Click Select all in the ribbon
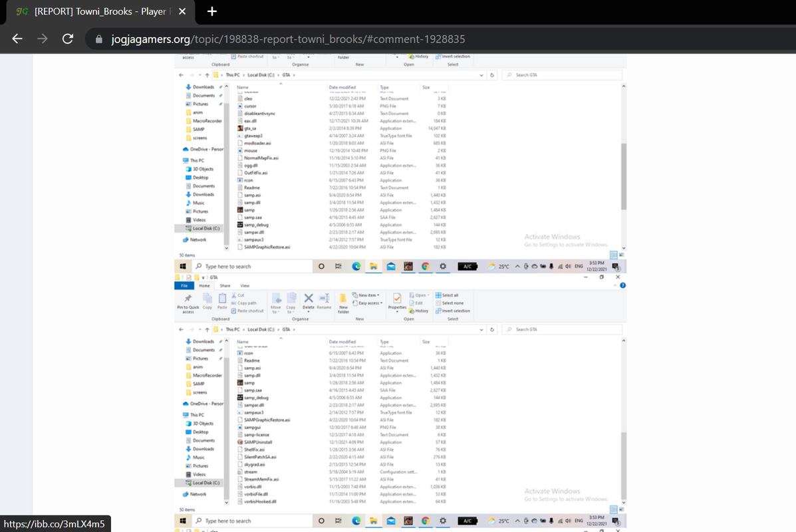 [x=448, y=295]
